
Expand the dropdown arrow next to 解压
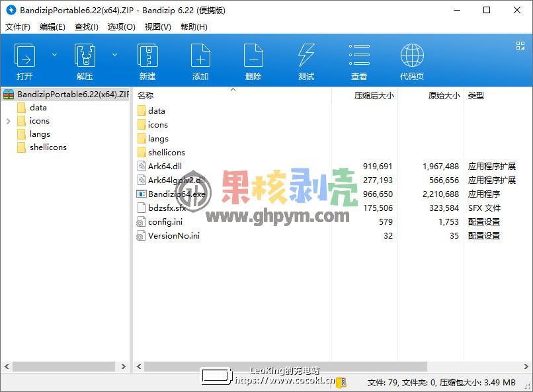click(115, 55)
